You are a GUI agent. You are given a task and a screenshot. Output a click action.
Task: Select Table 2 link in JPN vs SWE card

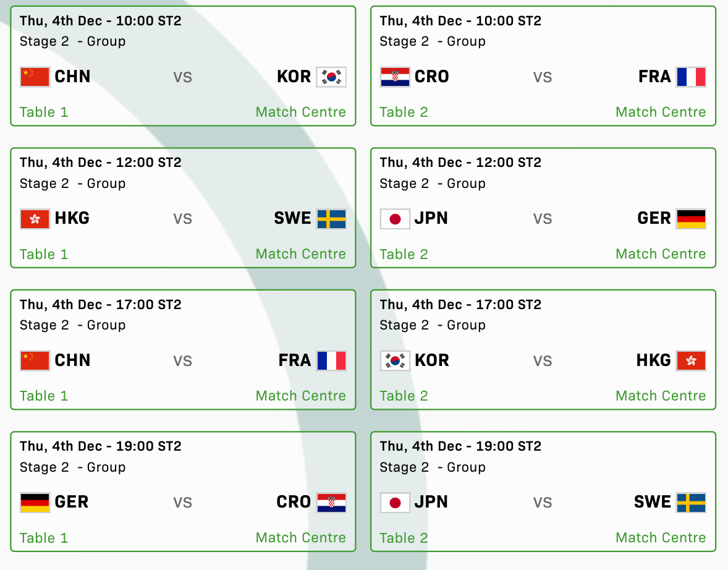404,538
